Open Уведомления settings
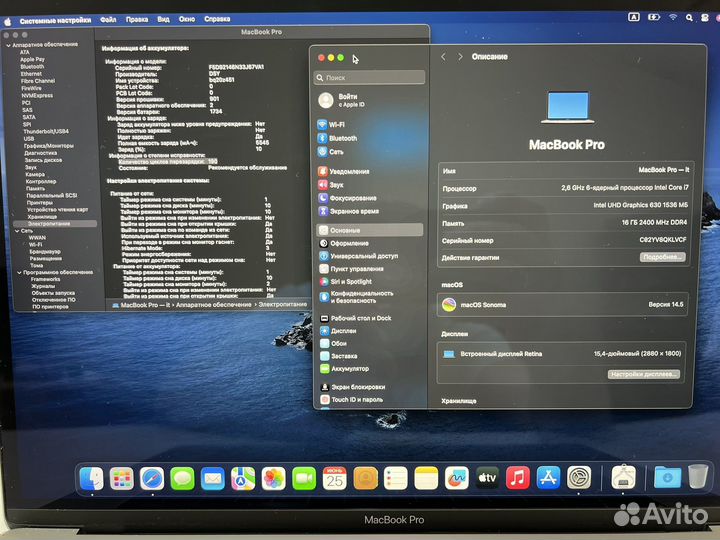 point(343,171)
